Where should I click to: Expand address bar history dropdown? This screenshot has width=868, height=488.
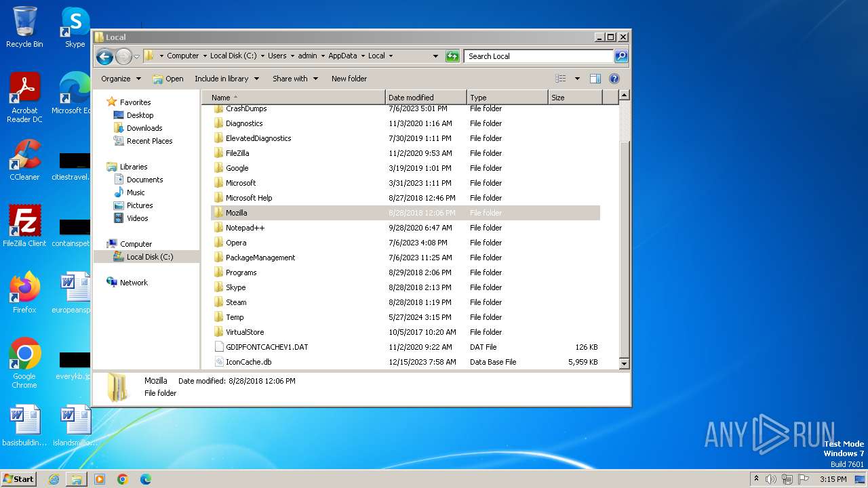435,56
